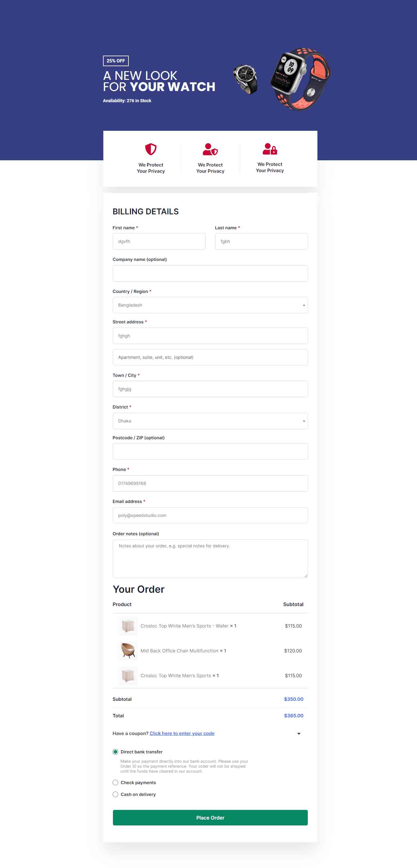Select Check payments radio button
Viewport: 417px width, 868px height.
pos(115,782)
